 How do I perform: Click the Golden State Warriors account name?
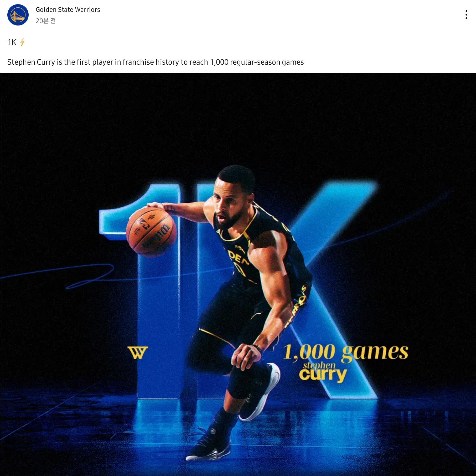point(68,10)
